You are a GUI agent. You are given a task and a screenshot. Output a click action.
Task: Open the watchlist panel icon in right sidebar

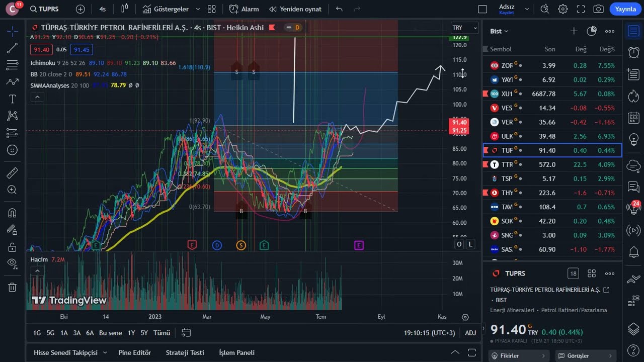[633, 31]
